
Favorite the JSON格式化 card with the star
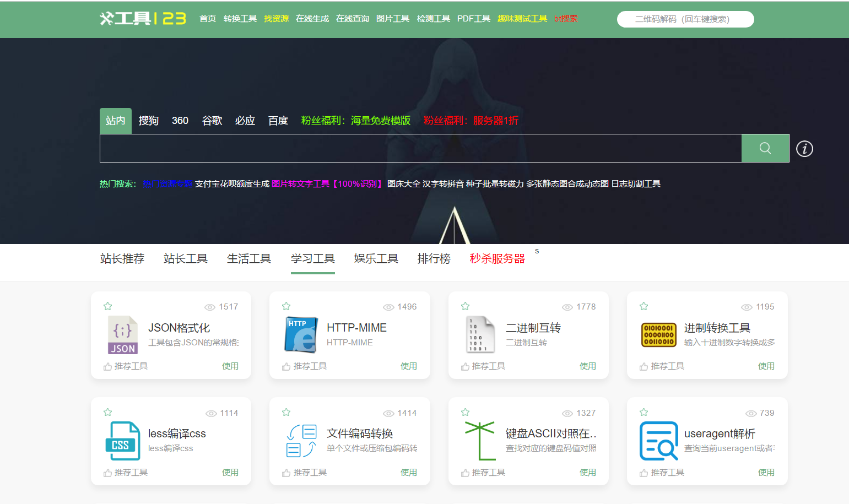(x=107, y=306)
